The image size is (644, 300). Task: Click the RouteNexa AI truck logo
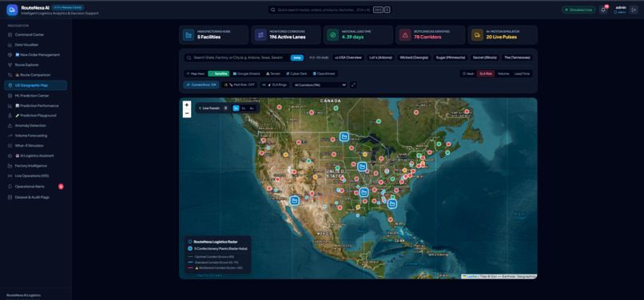(12, 10)
